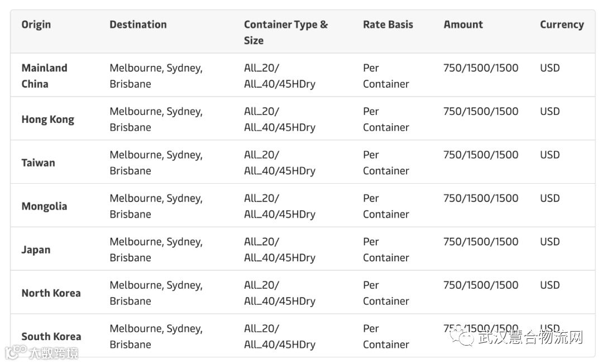Image resolution: width=603 pixels, height=364 pixels.
Task: Click the Destination column header
Action: click(138, 25)
